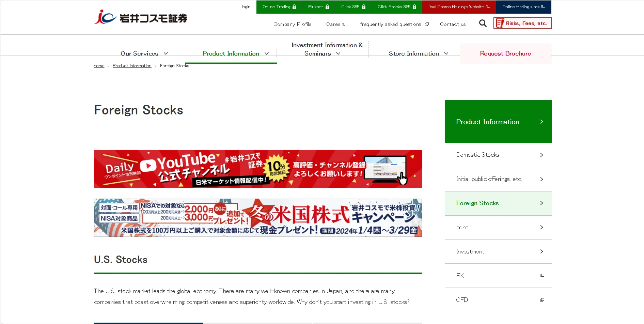Click the login link

tap(246, 7)
